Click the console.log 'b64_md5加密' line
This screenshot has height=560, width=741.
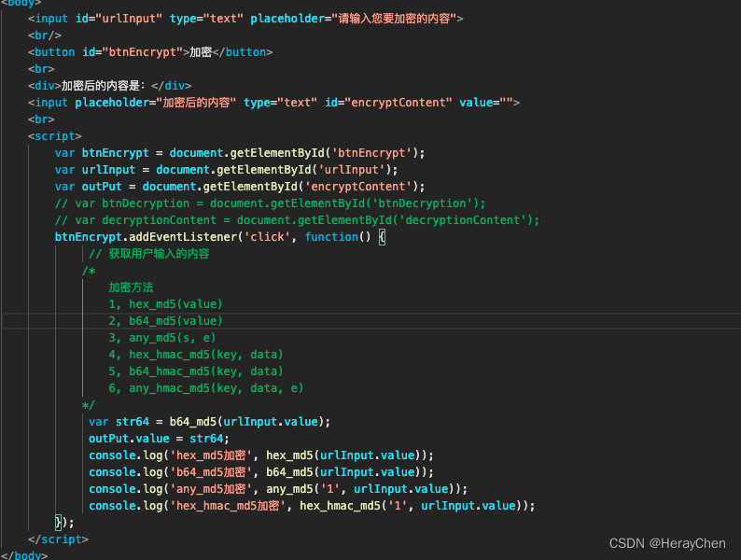pyautogui.click(x=261, y=472)
